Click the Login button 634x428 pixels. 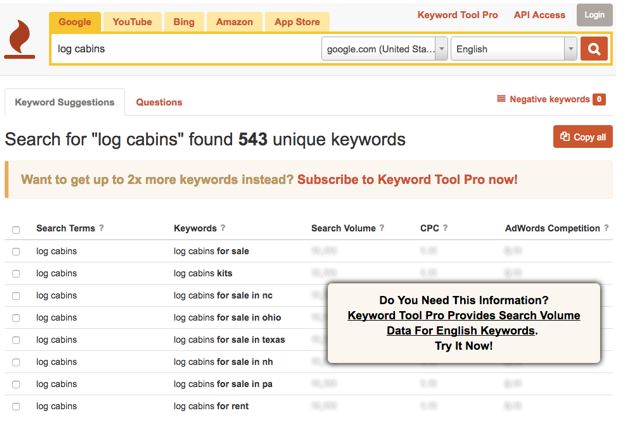[x=594, y=15]
